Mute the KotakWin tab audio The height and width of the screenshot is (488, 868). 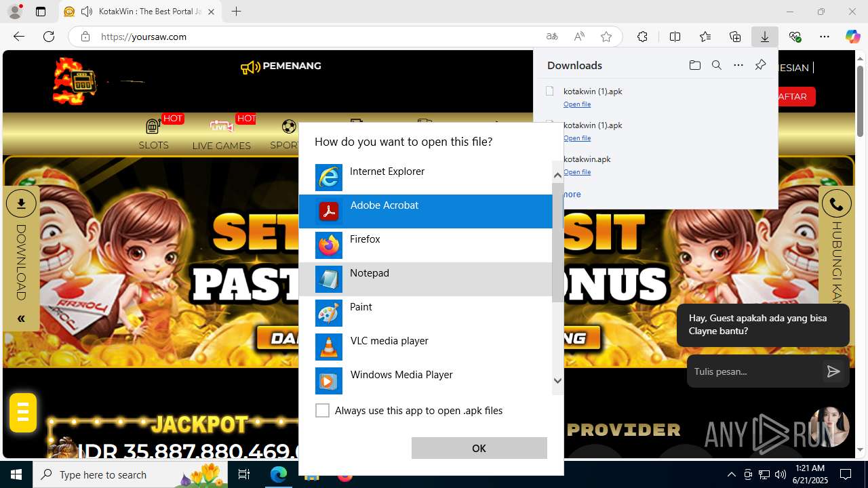pos(86,12)
